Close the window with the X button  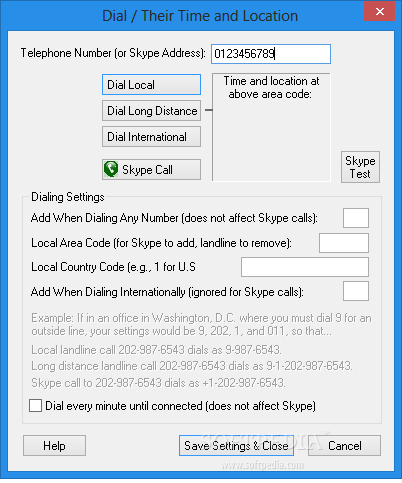point(379,11)
